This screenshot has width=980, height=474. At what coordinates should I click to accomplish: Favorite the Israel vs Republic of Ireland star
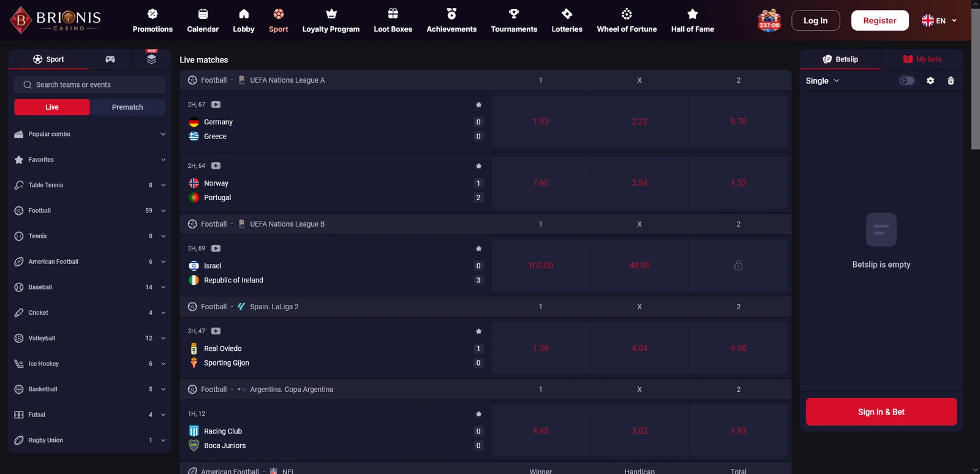pos(478,249)
